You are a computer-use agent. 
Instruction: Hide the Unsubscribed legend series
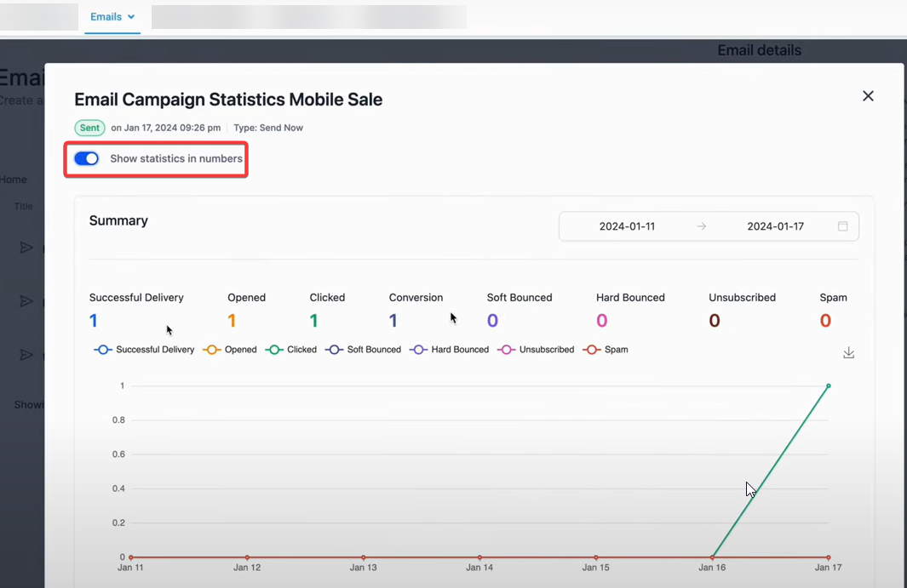pyautogui.click(x=536, y=350)
